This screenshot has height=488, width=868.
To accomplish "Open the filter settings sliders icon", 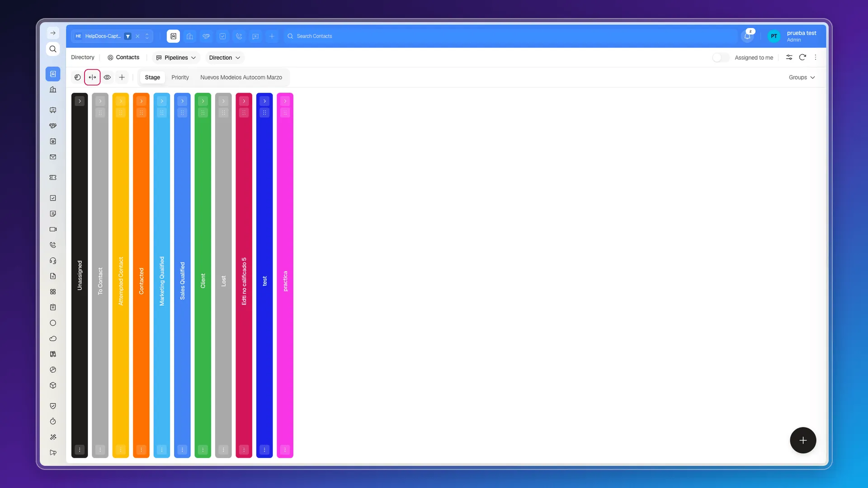I will (789, 57).
